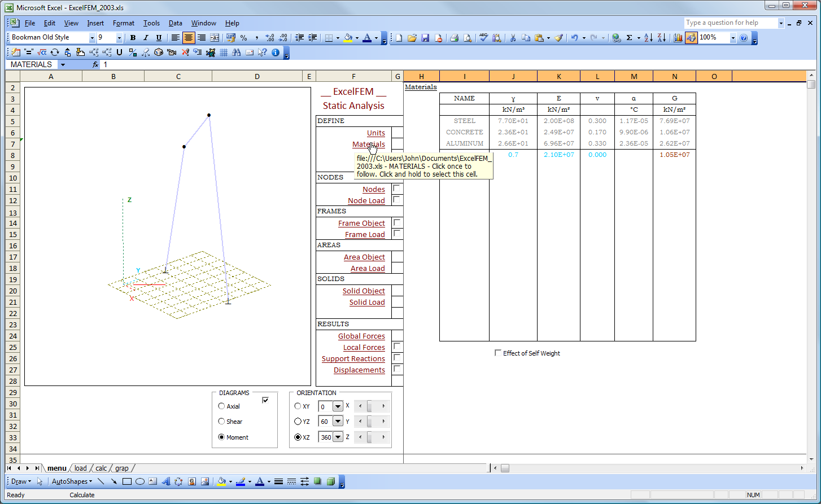
Task: Click the Undo arrow
Action: (x=574, y=38)
